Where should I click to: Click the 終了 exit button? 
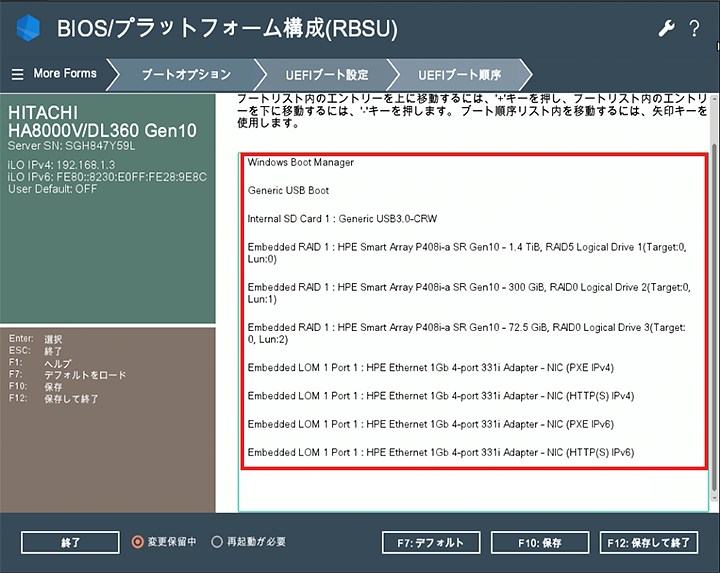tap(70, 543)
